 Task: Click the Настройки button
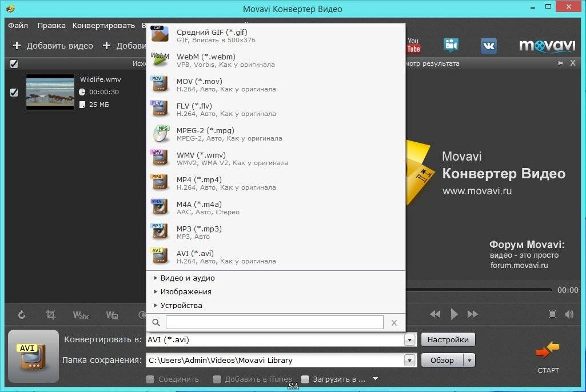448,339
